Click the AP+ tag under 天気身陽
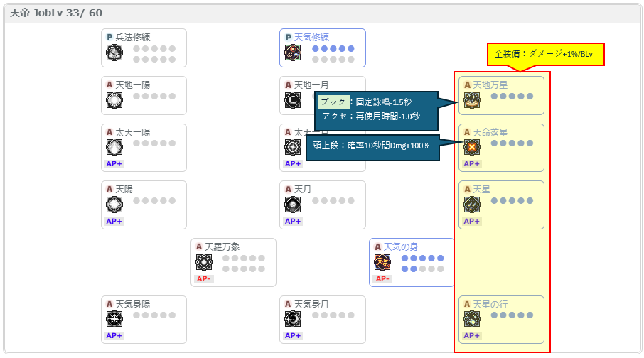Image resolution: width=644 pixels, height=358 pixels. 114,335
